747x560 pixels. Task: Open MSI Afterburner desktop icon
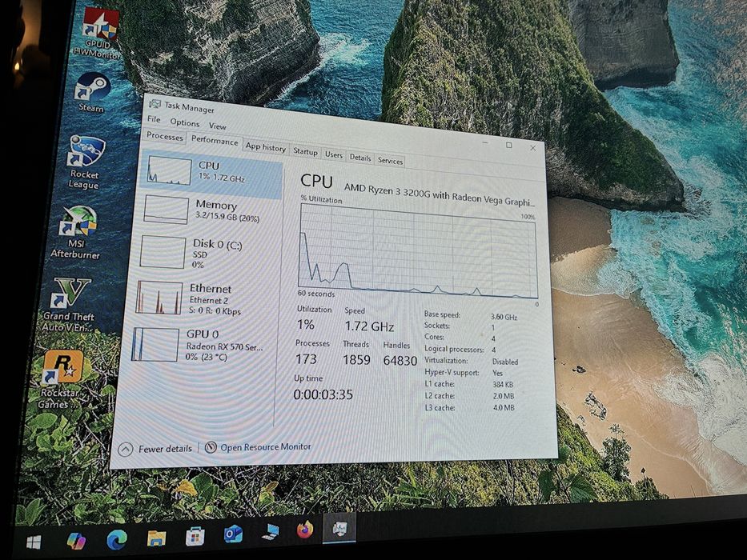pyautogui.click(x=76, y=232)
